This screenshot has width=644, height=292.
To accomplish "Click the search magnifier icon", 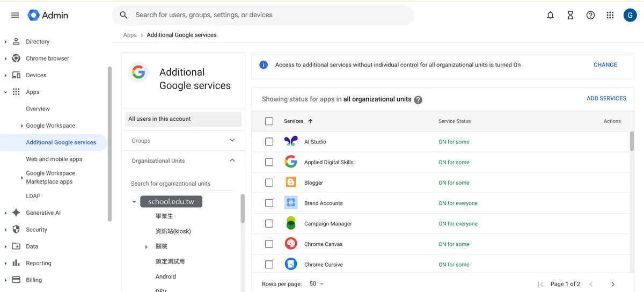I will coord(123,15).
